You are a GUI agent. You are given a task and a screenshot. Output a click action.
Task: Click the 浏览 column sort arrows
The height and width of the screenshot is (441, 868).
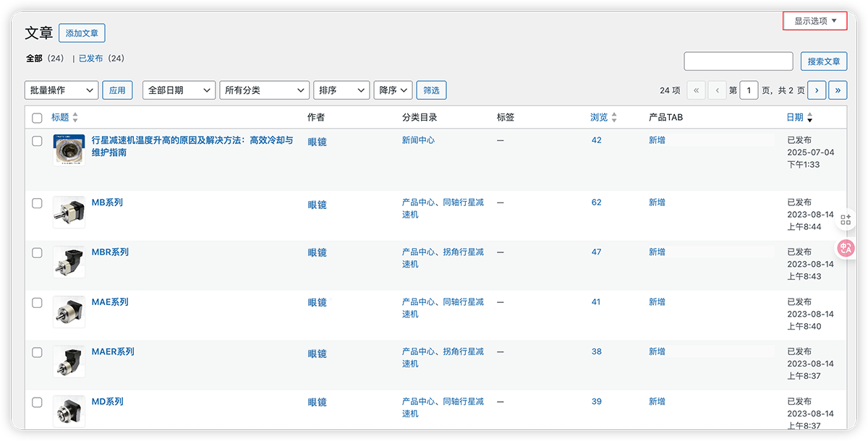coord(614,118)
